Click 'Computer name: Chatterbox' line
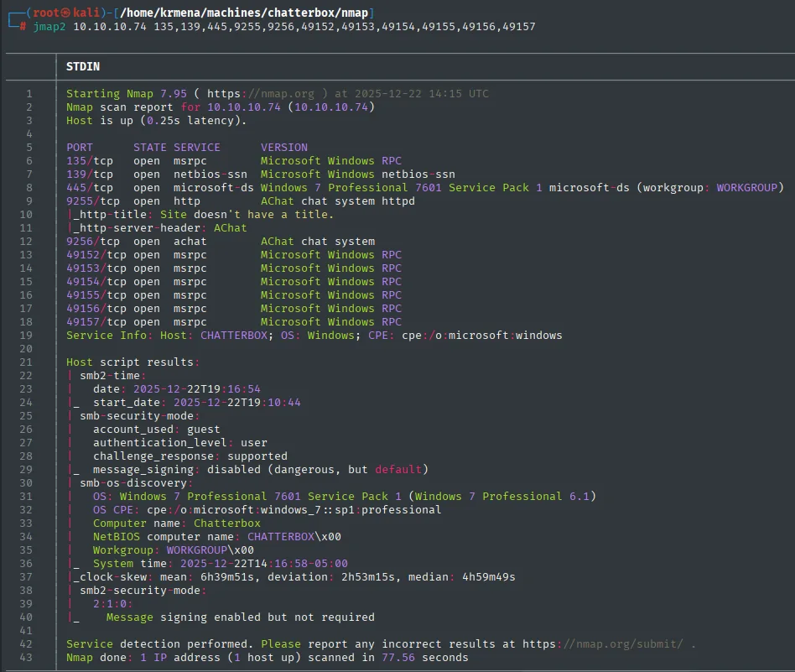 (x=176, y=524)
